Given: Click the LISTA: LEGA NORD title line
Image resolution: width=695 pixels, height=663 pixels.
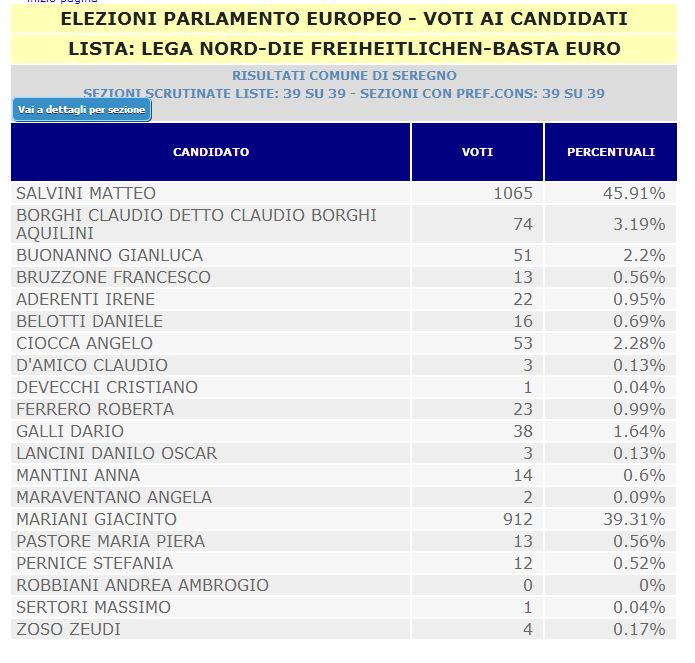Looking at the screenshot, I should pyautogui.click(x=344, y=48).
